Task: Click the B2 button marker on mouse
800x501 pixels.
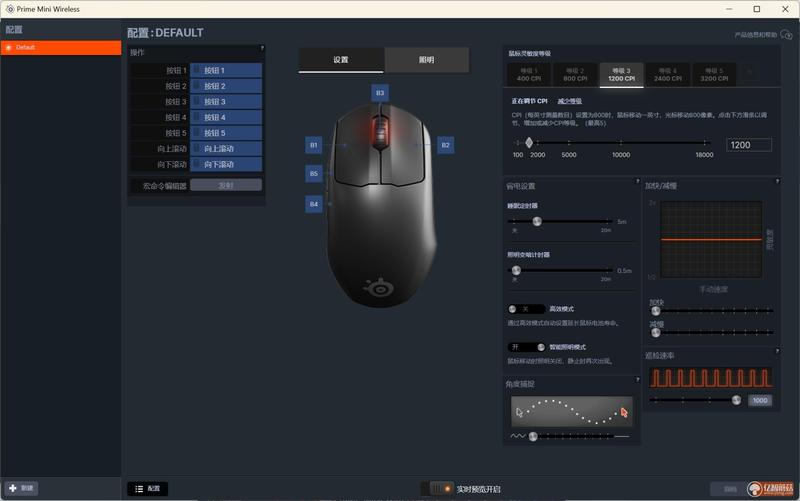Action: 445,145
